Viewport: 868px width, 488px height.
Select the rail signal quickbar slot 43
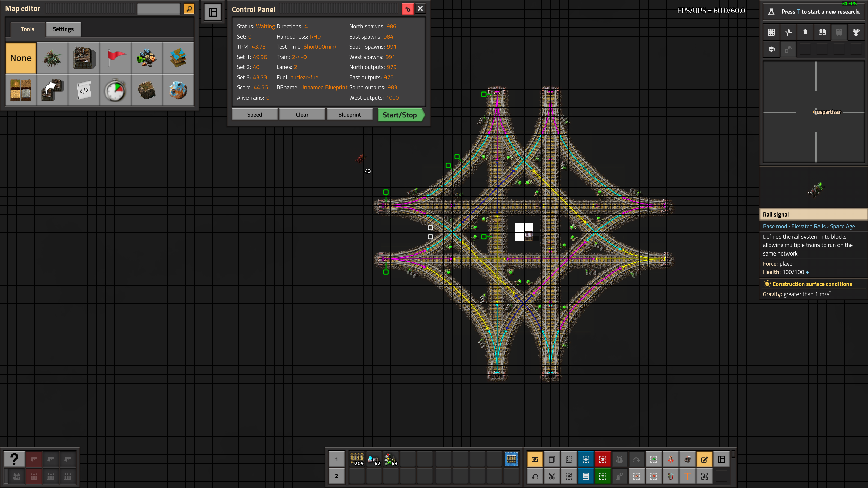pos(391,459)
